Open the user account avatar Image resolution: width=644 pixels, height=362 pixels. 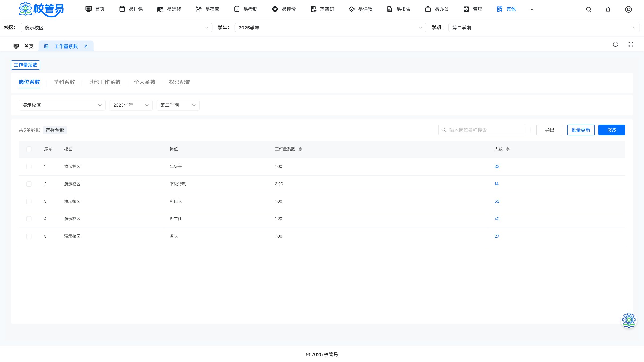pos(628,9)
